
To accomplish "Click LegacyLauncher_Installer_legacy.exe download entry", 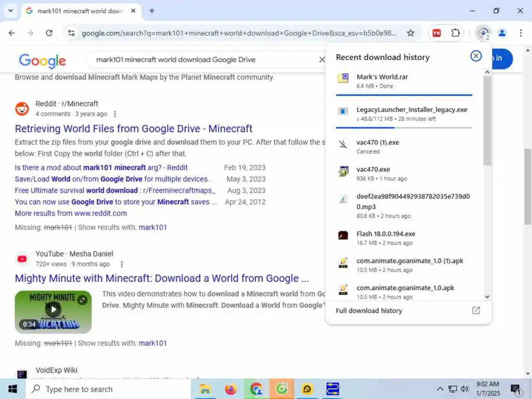I will coord(404,114).
